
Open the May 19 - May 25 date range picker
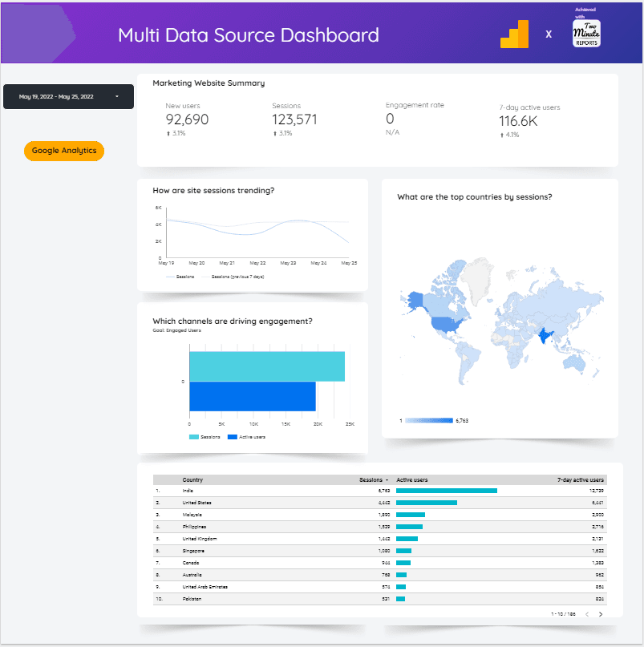(68, 96)
